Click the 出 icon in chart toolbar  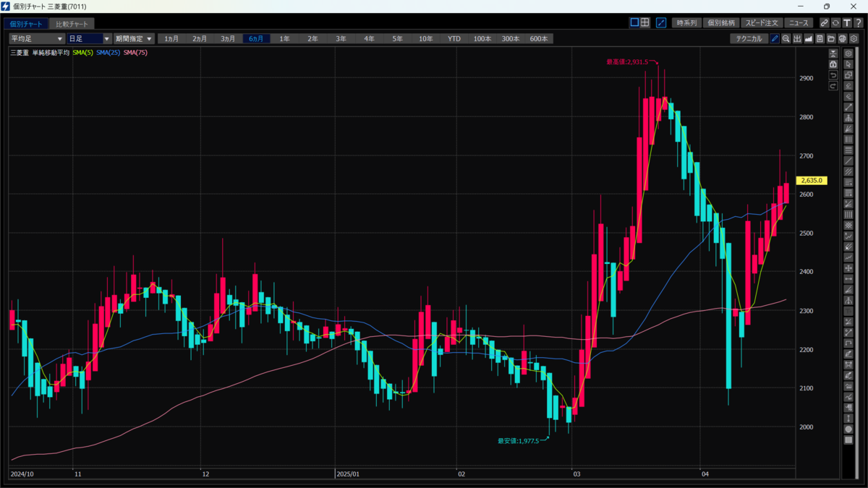[797, 38]
